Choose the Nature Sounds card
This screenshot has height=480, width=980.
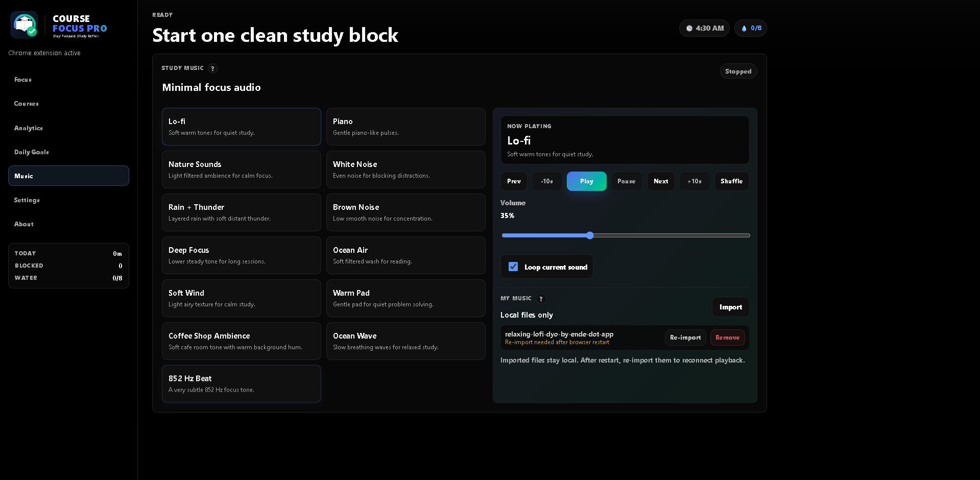coord(242,170)
